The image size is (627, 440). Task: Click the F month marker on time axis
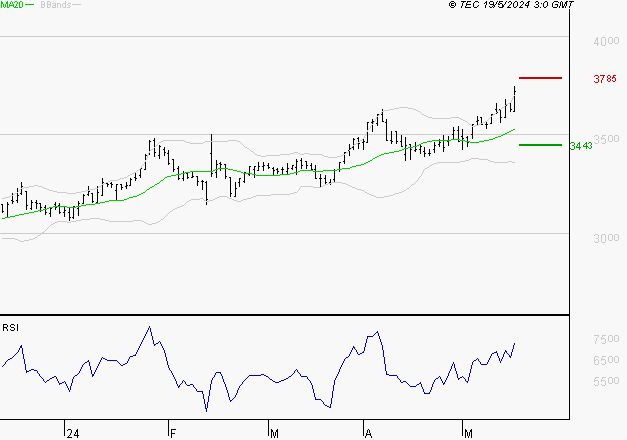[x=173, y=434]
